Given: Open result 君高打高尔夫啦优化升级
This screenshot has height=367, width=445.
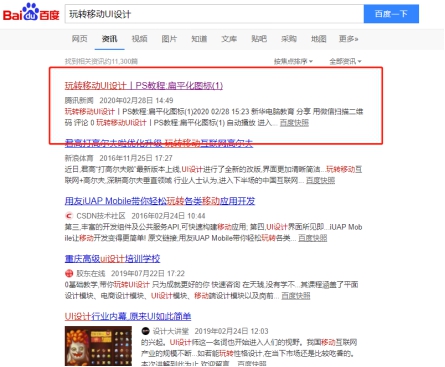Looking at the screenshot, I should 159,143.
